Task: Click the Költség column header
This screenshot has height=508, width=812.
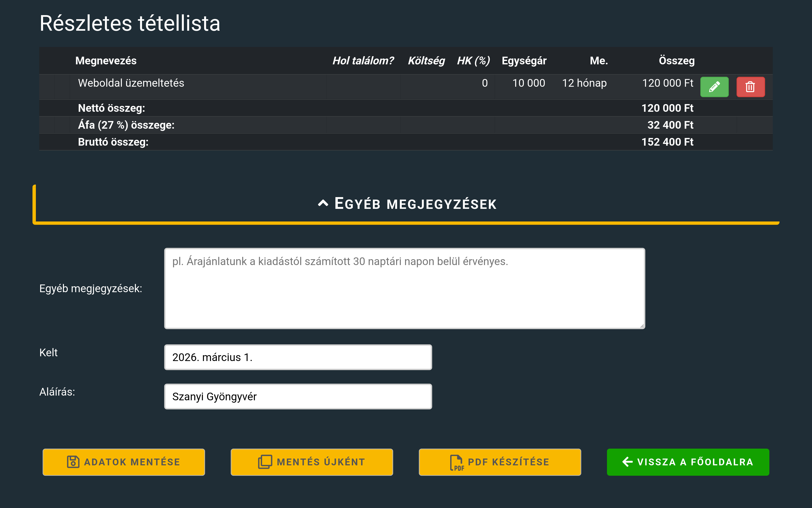Action: click(426, 61)
